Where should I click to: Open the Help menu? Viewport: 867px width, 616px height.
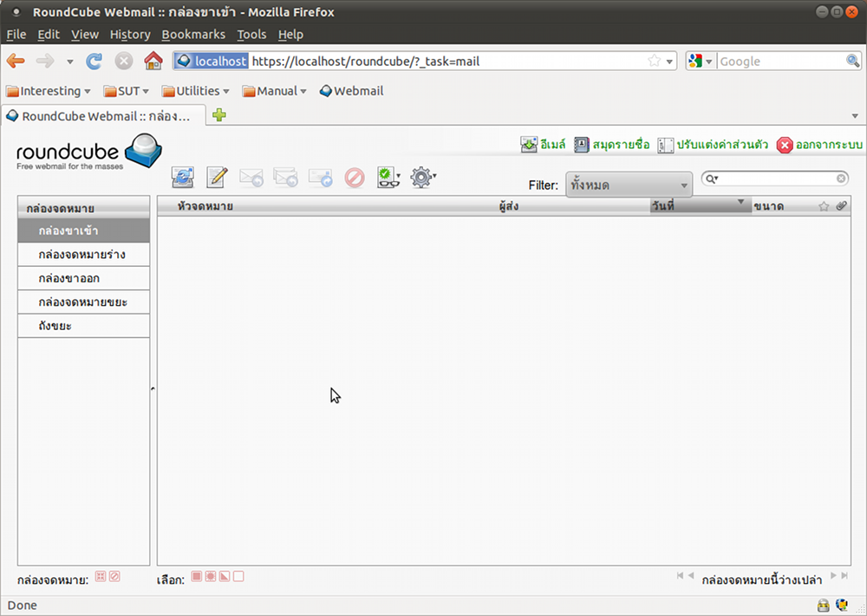290,35
